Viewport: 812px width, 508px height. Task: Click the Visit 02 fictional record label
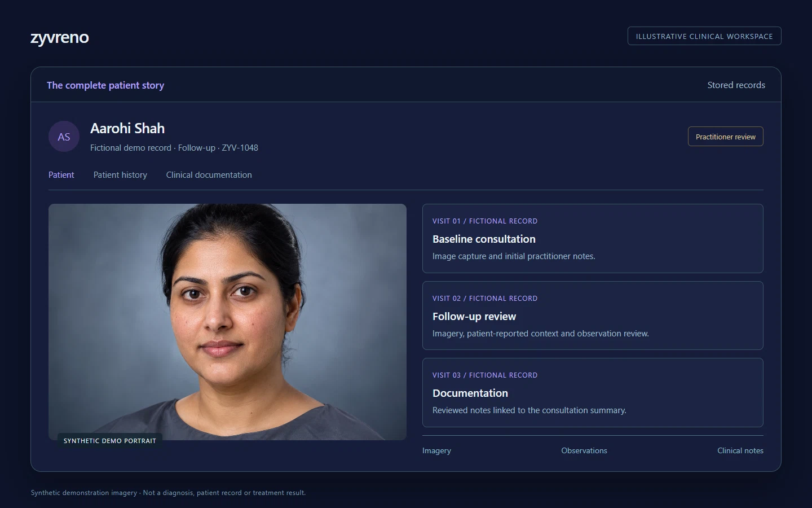pos(485,299)
